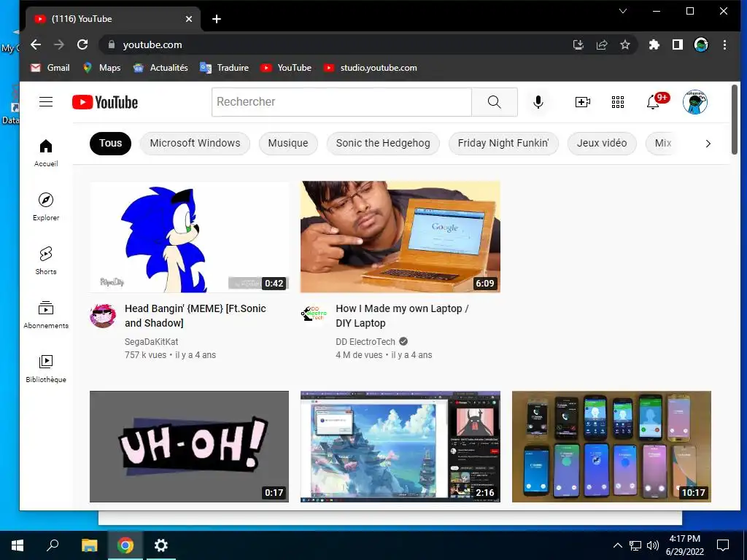This screenshot has width=747, height=560.
Task: Open the YouTube apps grid icon
Action: 617,102
